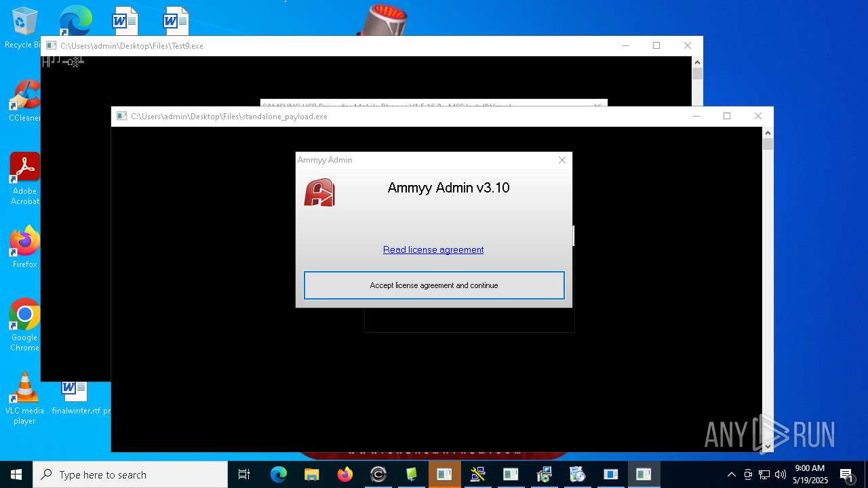The height and width of the screenshot is (488, 868).
Task: Click the standalone_payload.exe scrollbar up arrow
Action: click(x=768, y=132)
